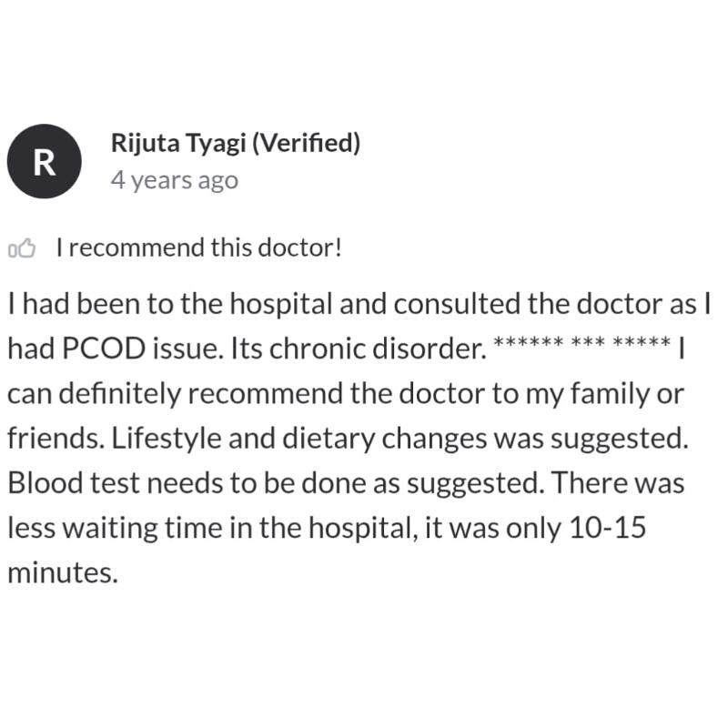Click the first line starting 'I had been'
728x728 pixels.
tap(359, 304)
